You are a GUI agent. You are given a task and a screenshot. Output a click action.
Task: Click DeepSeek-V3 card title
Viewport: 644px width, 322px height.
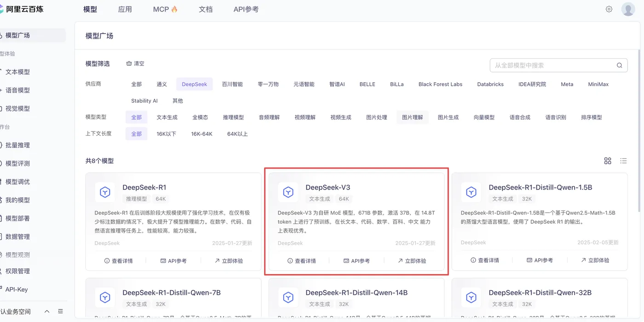coord(328,187)
